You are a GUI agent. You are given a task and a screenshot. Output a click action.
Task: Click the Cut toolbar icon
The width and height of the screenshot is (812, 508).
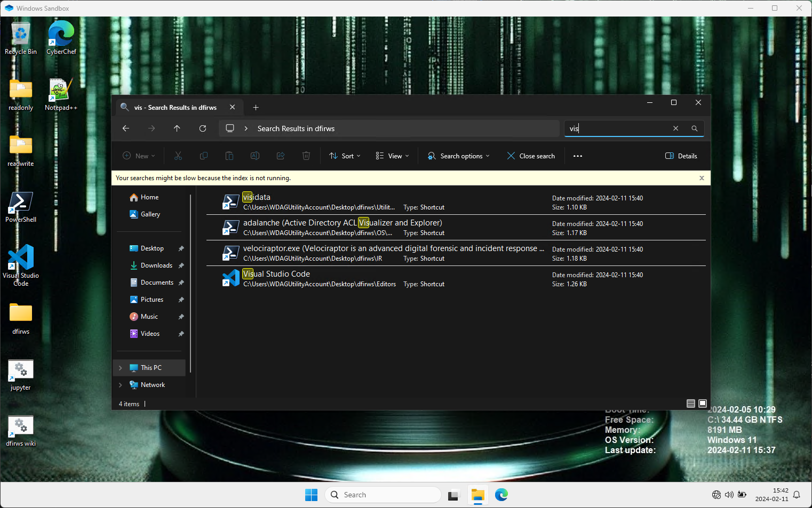point(178,156)
